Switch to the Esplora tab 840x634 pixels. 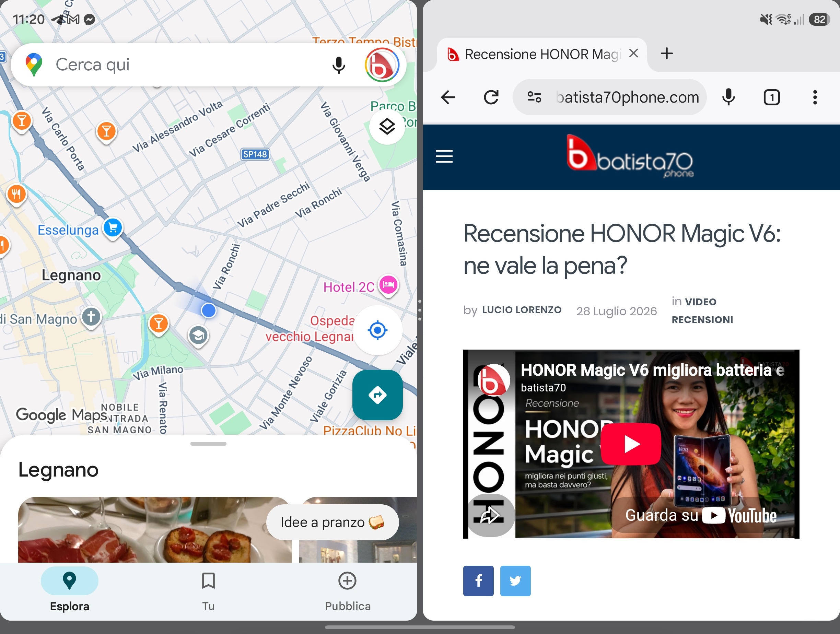click(x=70, y=591)
